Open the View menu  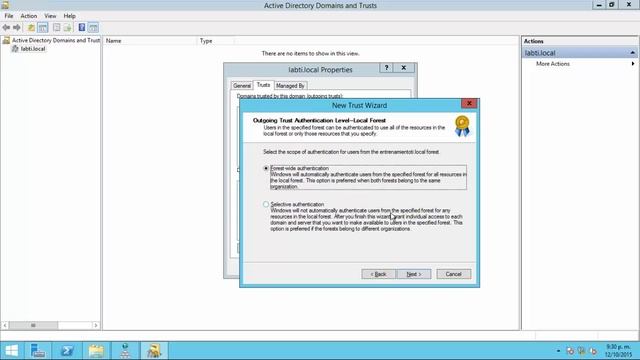[50, 16]
